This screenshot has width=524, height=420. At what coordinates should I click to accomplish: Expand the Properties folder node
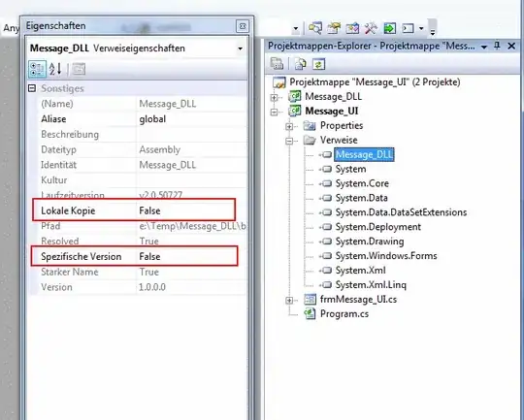(289, 126)
